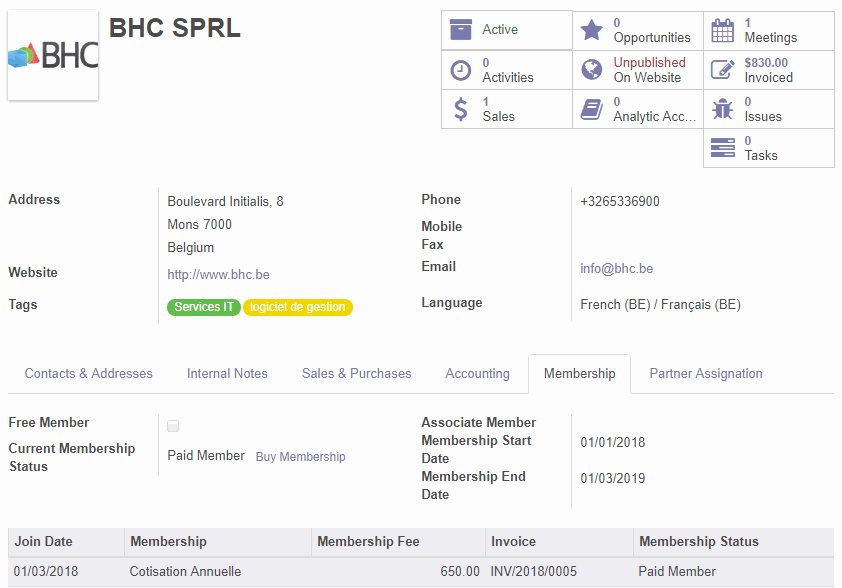This screenshot has width=842, height=588.
Task: Switch to the Accounting tab
Action: (477, 374)
